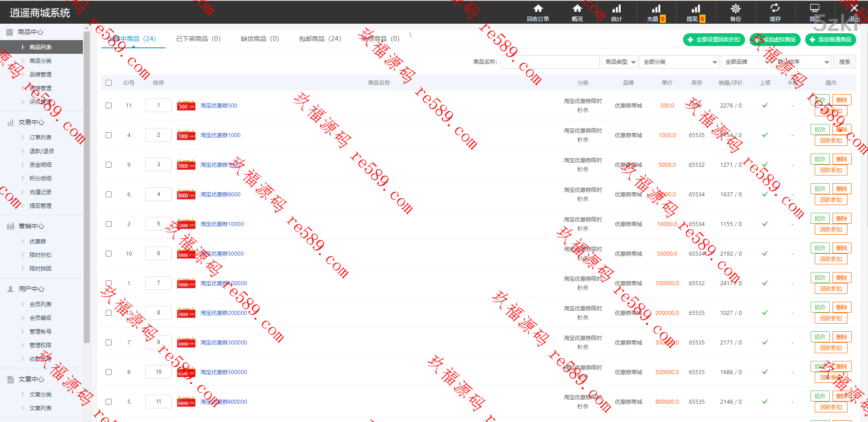Switch to the 包邮商品 tab
The image size is (868, 422).
click(320, 39)
